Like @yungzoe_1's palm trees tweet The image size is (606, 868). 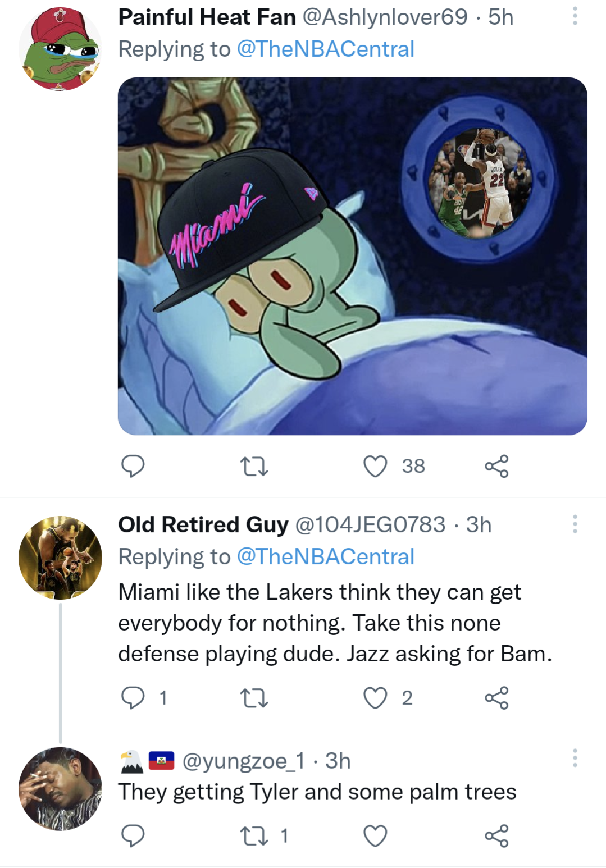click(x=375, y=836)
